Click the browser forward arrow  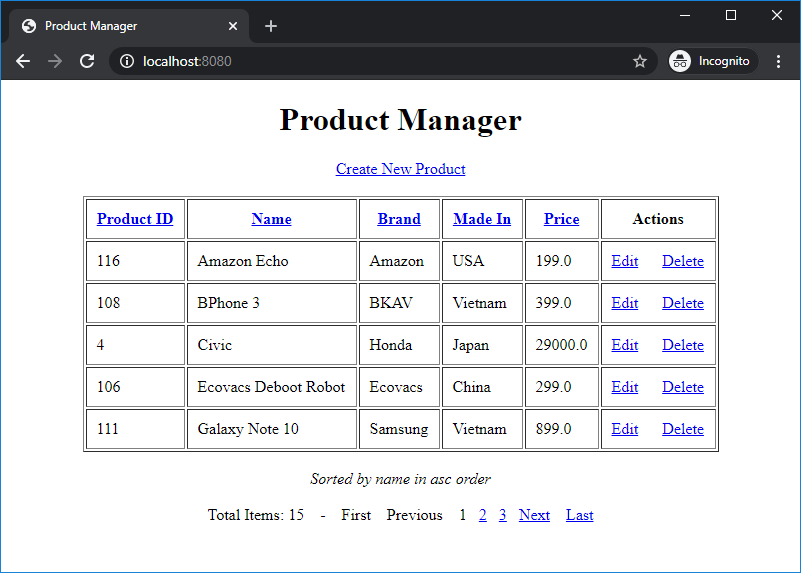click(x=55, y=61)
